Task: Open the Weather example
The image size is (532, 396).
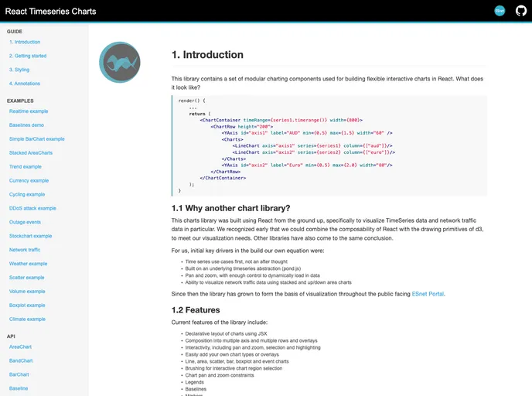Action: 28,264
